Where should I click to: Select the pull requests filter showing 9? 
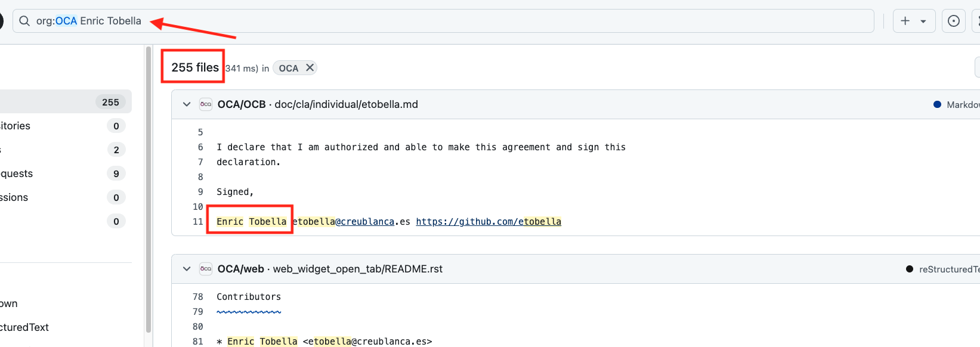[x=66, y=173]
